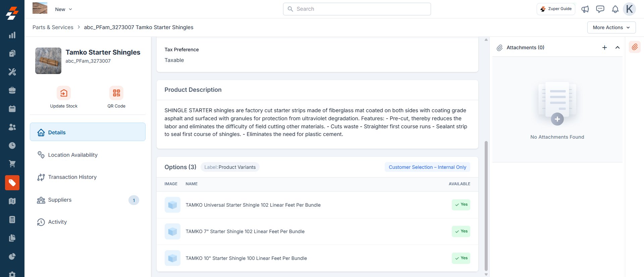Open the map sidebar icon
Viewport: 644px width, 277px height.
(12, 201)
